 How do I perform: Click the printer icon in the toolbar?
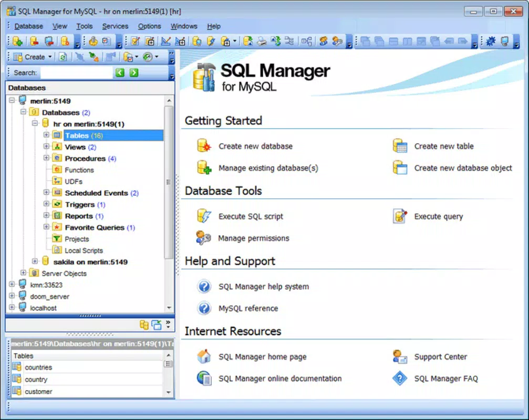[262, 41]
